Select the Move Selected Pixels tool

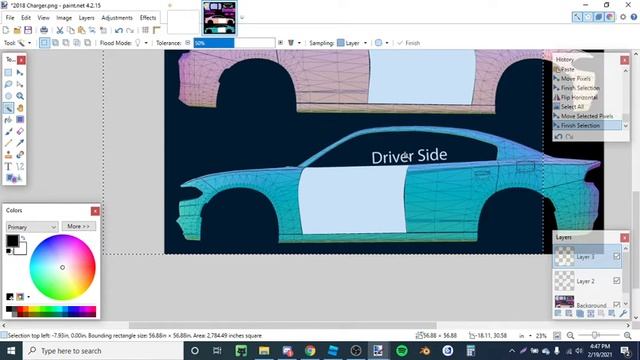[20, 73]
